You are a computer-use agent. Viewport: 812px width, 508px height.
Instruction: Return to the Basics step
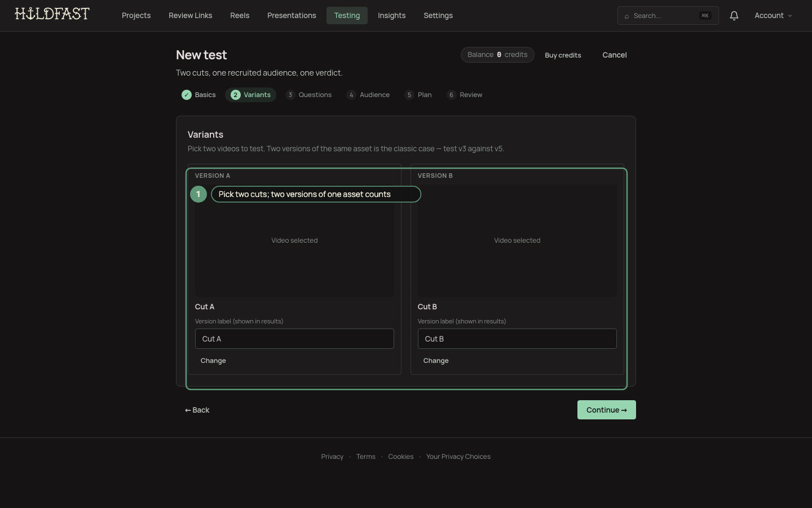click(199, 95)
